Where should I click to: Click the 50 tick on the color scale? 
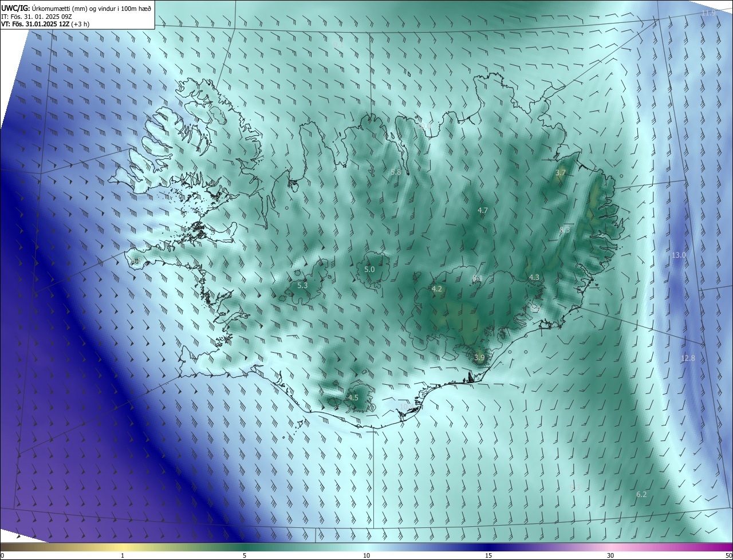tap(728, 555)
